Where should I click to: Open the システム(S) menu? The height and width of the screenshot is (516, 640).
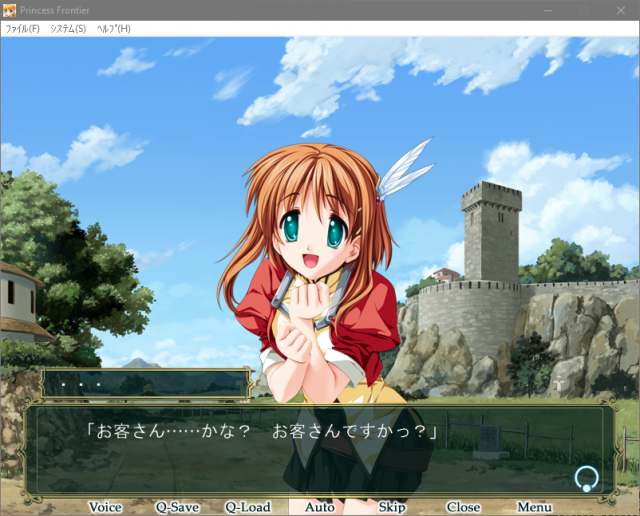tap(68, 29)
